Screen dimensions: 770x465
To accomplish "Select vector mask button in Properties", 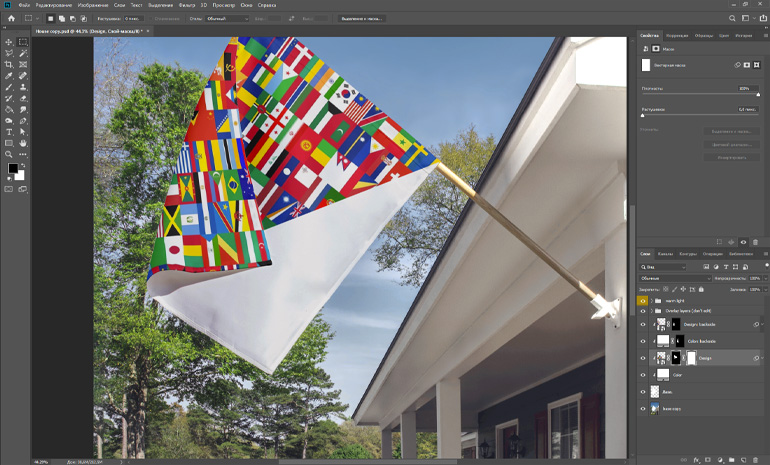I will pos(757,65).
